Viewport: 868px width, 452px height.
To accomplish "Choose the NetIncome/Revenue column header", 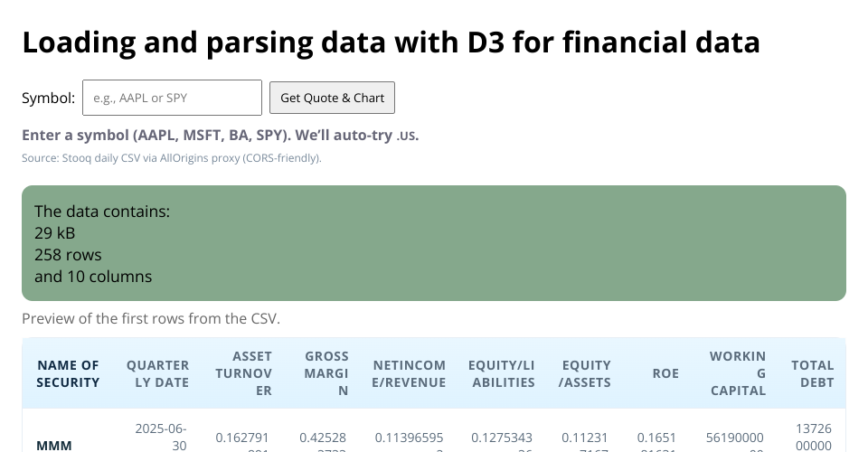I will pos(409,373).
